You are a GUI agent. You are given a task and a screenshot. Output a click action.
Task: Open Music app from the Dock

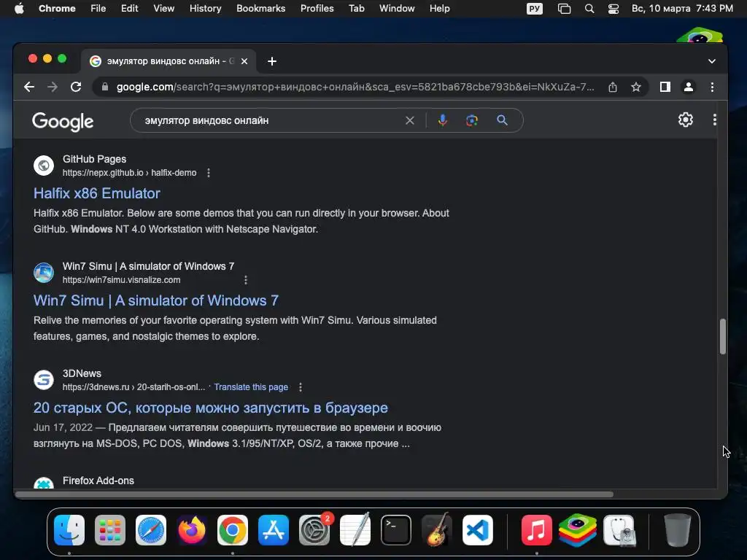point(536,530)
